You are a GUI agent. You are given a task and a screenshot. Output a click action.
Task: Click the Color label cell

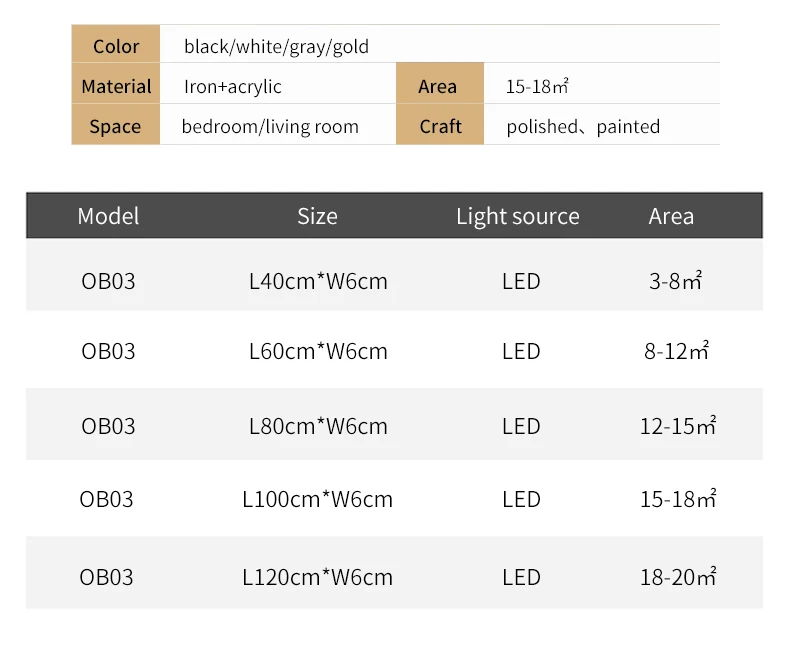click(x=115, y=44)
